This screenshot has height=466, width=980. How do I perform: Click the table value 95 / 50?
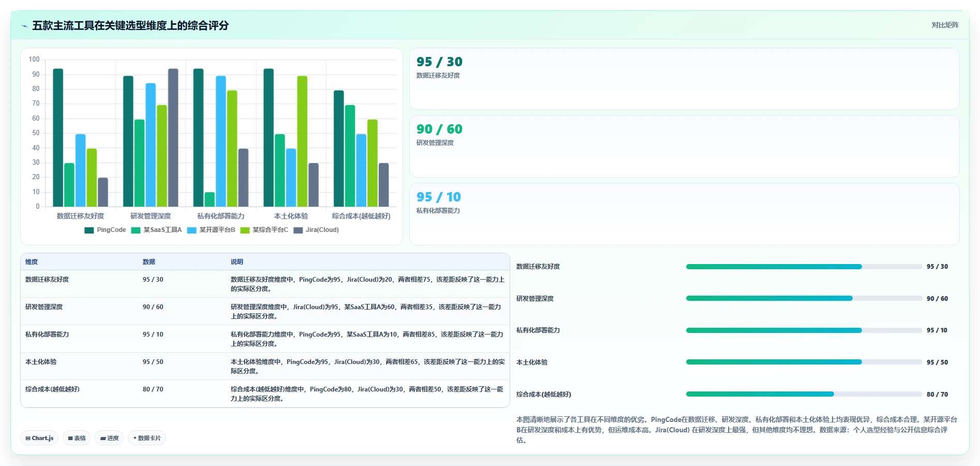(x=153, y=362)
